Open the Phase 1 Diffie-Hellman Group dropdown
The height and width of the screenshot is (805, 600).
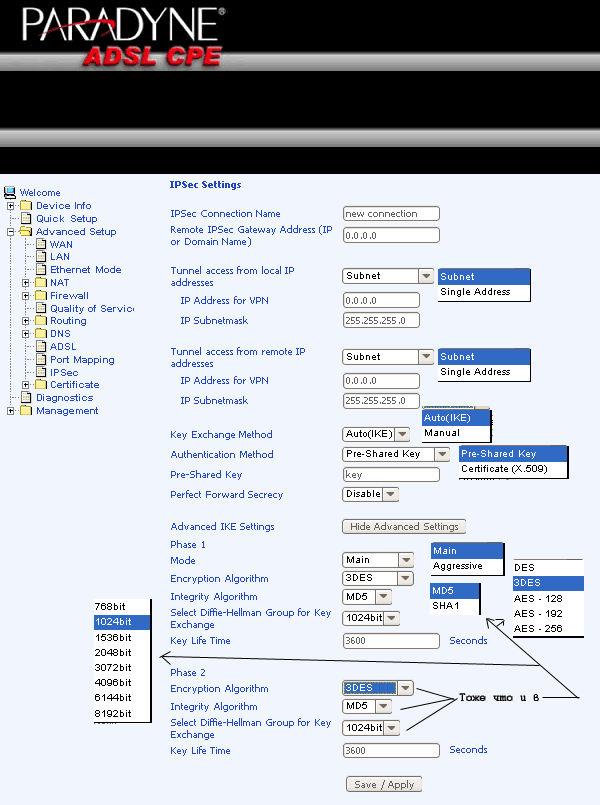(371, 618)
